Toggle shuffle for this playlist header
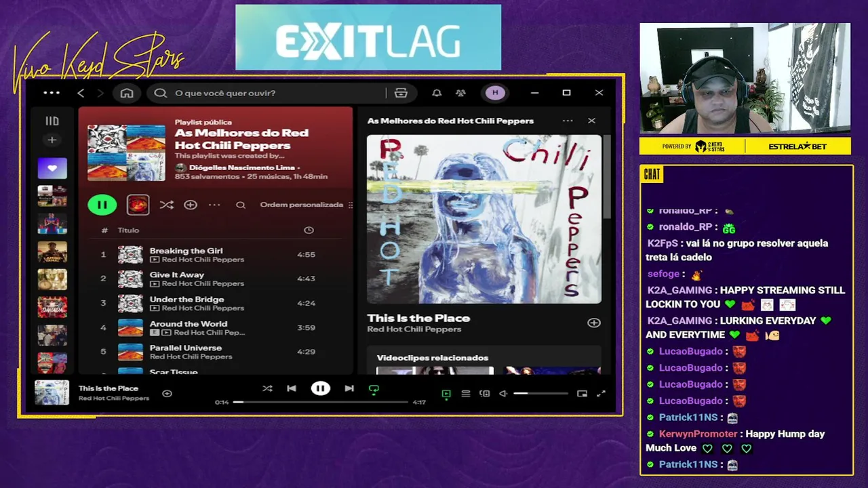Viewport: 868px width, 488px height. 166,205
